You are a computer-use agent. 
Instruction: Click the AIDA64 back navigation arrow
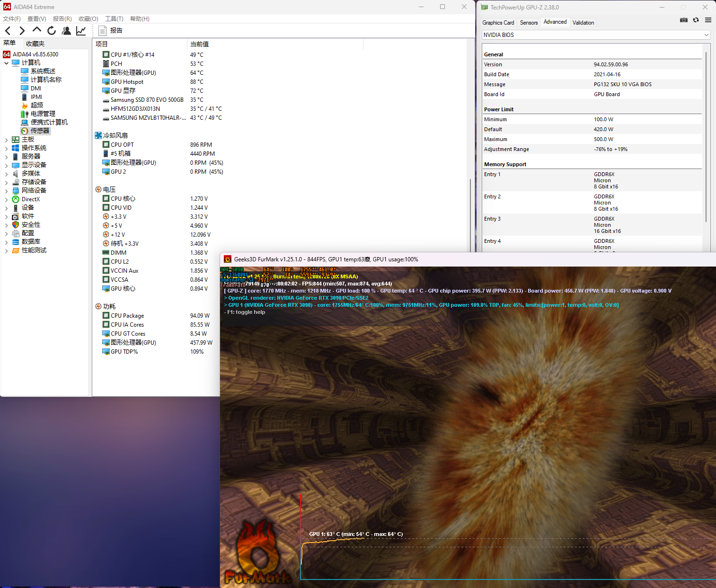coord(8,31)
